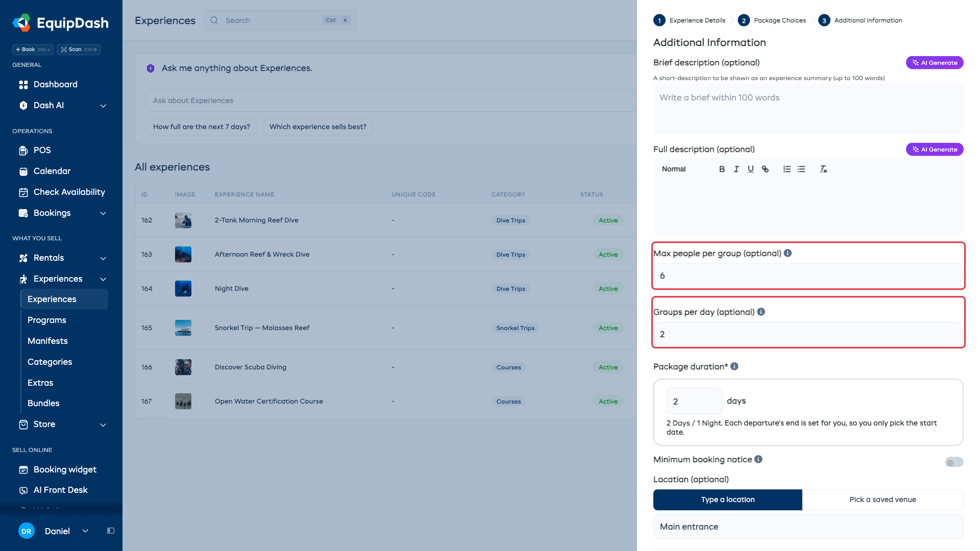Open the Daniel user menu chevron

pos(85,531)
